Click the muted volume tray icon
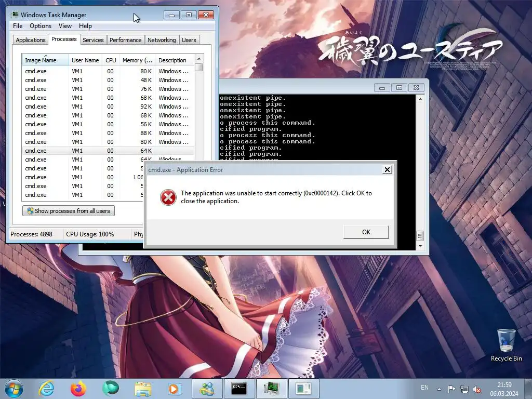 click(477, 389)
